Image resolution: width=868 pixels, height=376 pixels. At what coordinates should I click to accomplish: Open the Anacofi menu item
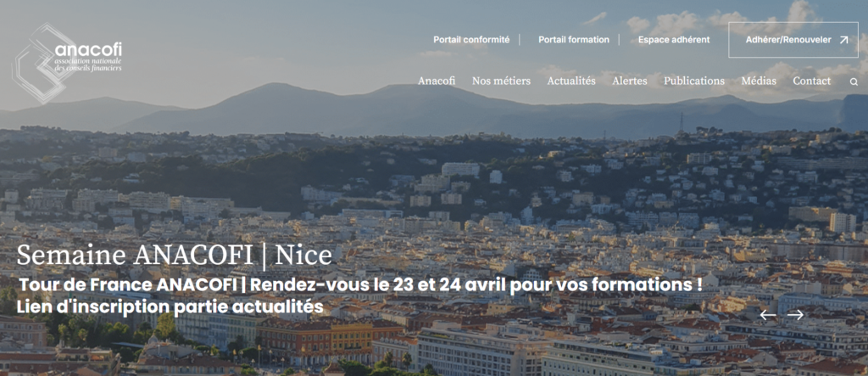(x=437, y=81)
